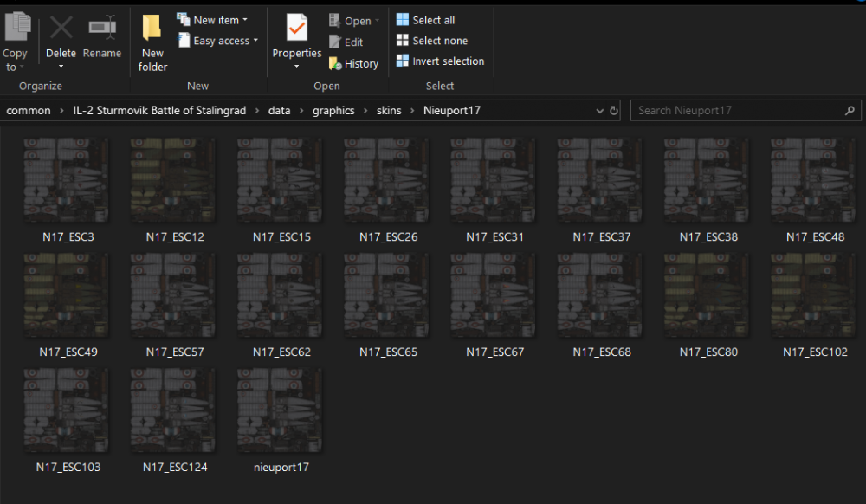The width and height of the screenshot is (866, 504).
Task: Open the Properties icon in ribbon
Action: 297,29
